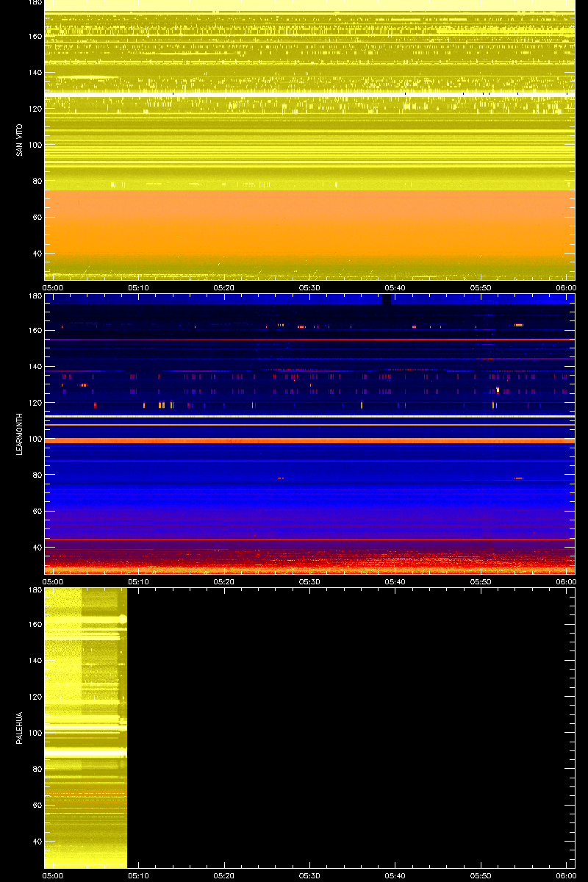Click 05:00 time label under Palehua
This screenshot has height=882, width=588.
(53, 875)
